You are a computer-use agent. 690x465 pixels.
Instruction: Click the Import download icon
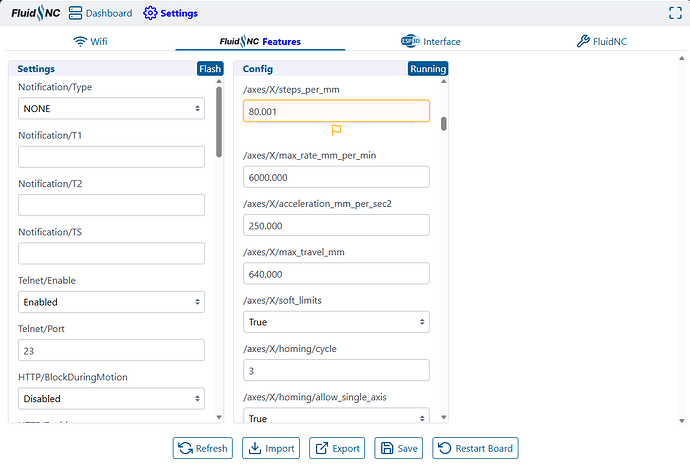[255, 448]
